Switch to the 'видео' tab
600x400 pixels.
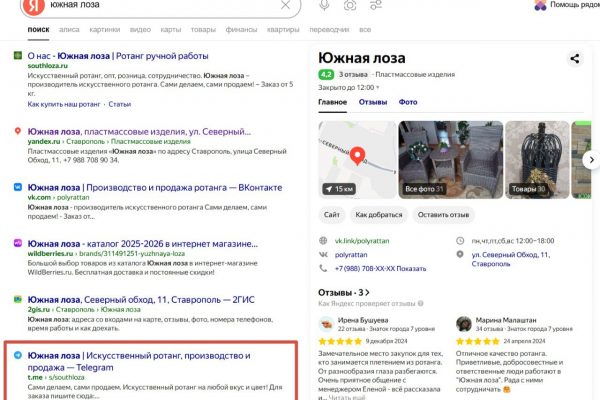point(140,29)
